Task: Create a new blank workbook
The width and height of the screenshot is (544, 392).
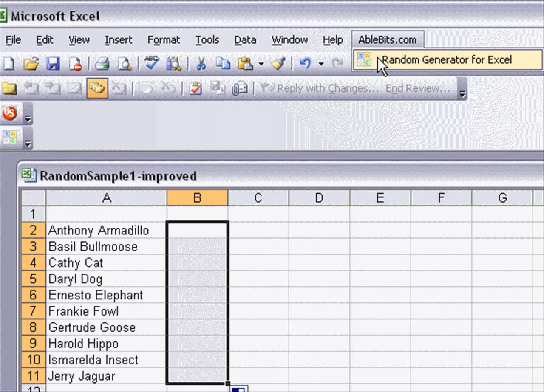Action: click(x=8, y=64)
